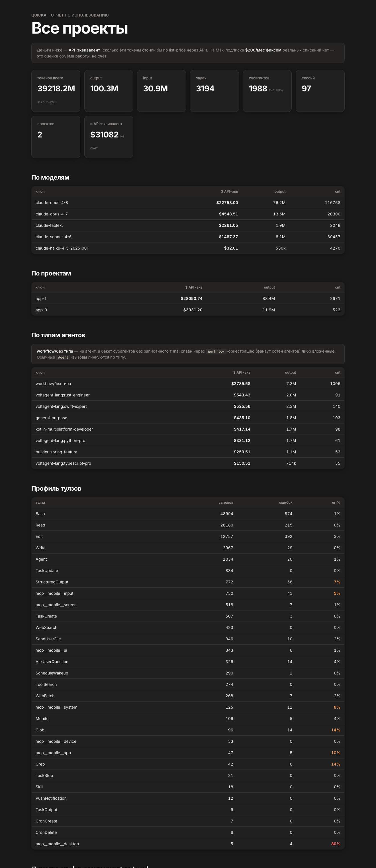Select the app-9 project row
Screen dimensions: 376x868
click(188, 310)
